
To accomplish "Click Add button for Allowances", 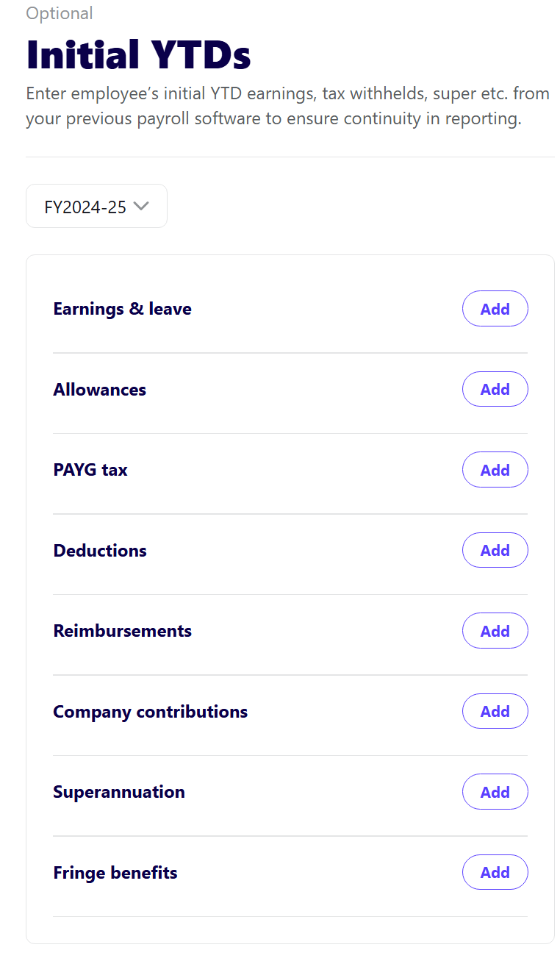I will pos(495,390).
